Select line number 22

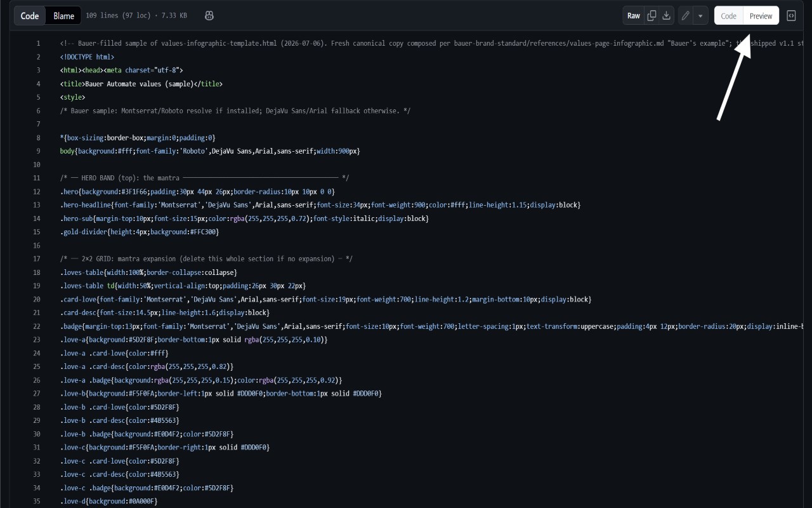coord(37,326)
